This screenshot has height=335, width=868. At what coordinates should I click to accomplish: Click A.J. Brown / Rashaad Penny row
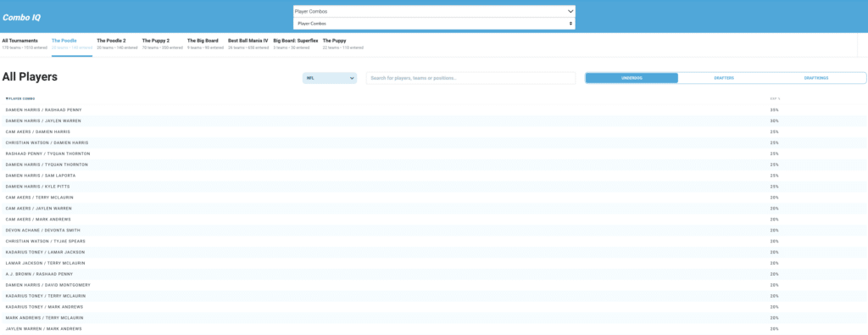(434, 274)
